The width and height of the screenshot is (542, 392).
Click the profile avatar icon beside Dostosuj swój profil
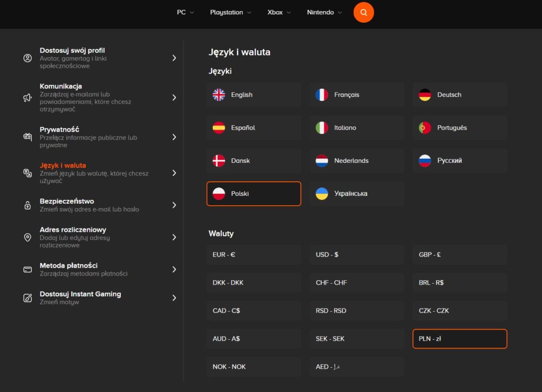pyautogui.click(x=28, y=58)
